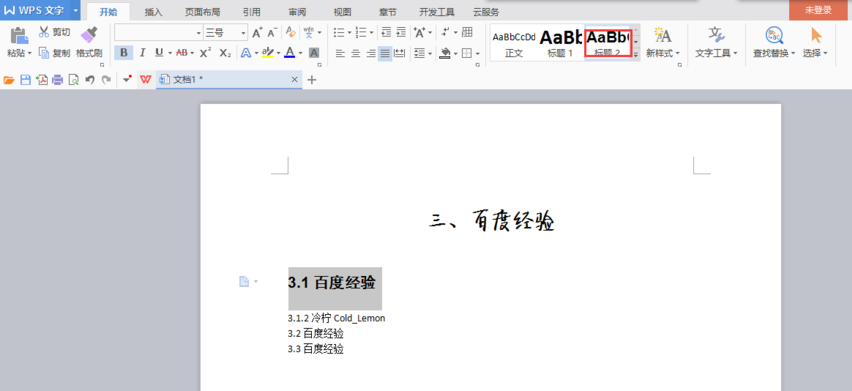Click the 未登录 login button
The image size is (852, 391).
pos(818,10)
